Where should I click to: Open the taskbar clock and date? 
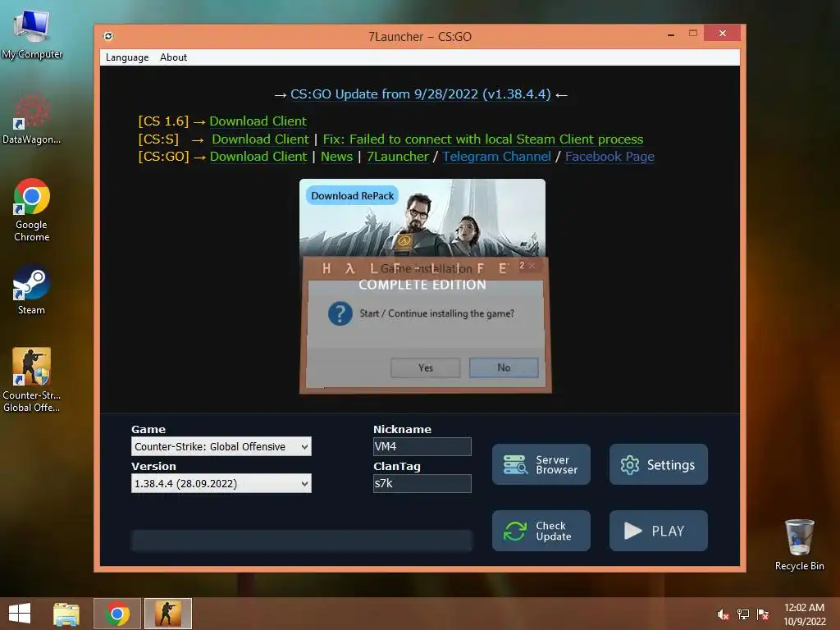point(804,614)
